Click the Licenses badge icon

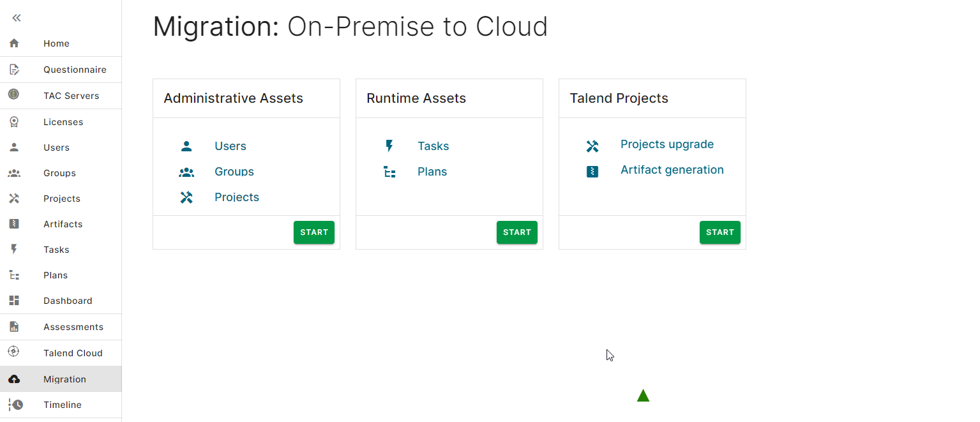point(14,122)
